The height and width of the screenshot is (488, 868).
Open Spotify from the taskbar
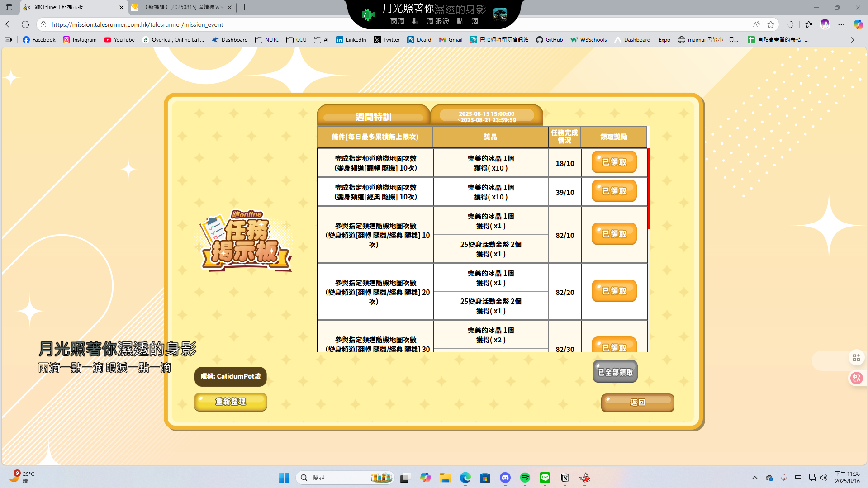click(x=525, y=478)
